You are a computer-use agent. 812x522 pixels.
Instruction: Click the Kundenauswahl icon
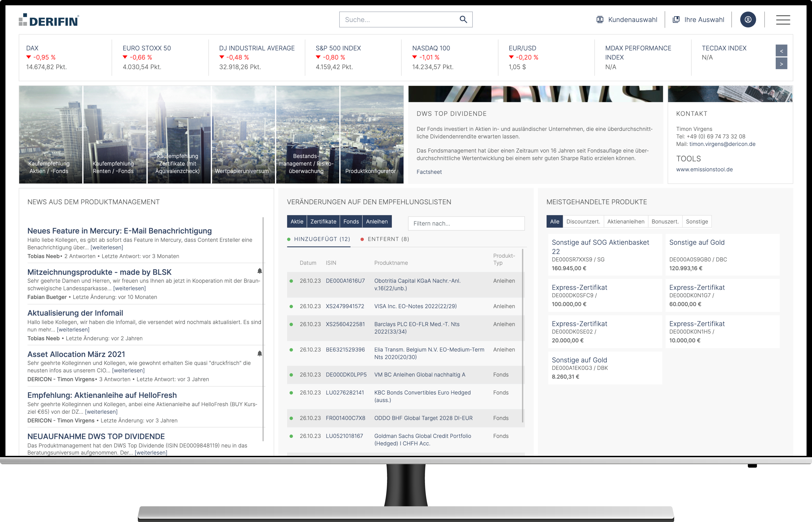click(600, 20)
